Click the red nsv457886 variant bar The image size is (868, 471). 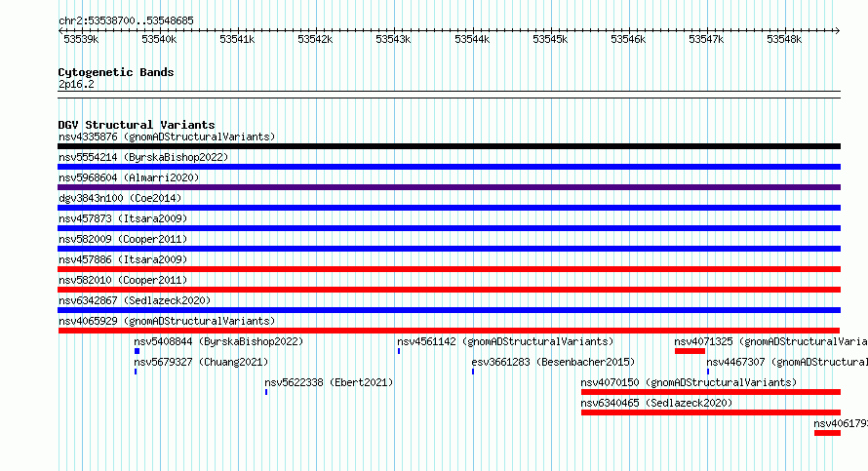(x=449, y=269)
